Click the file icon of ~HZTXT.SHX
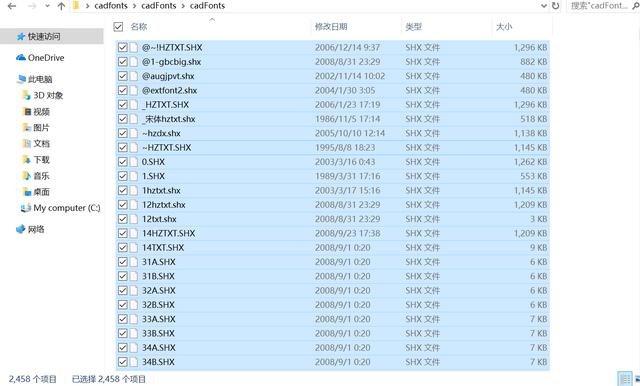This screenshot has width=640, height=386. 134,147
